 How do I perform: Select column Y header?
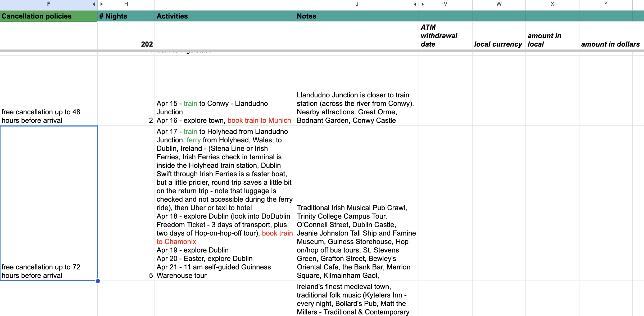tap(606, 4)
